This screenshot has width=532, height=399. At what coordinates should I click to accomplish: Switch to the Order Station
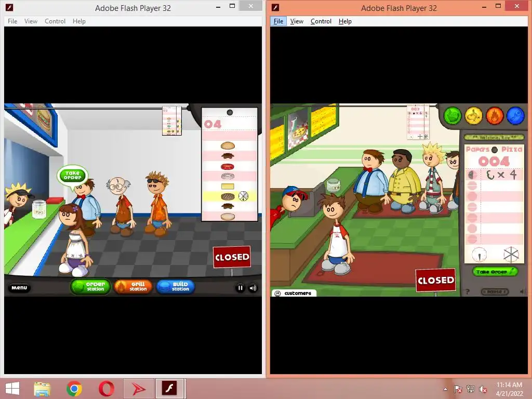point(90,287)
